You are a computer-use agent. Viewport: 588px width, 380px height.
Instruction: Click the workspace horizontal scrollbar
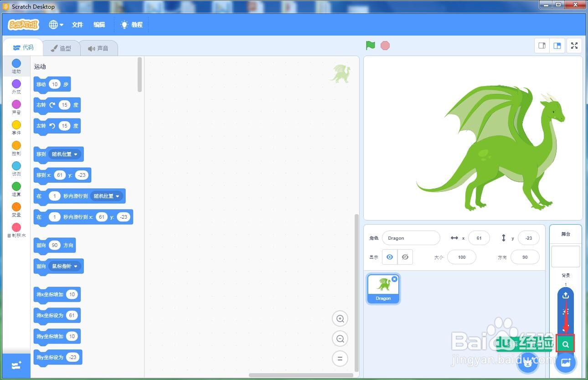tap(301, 375)
